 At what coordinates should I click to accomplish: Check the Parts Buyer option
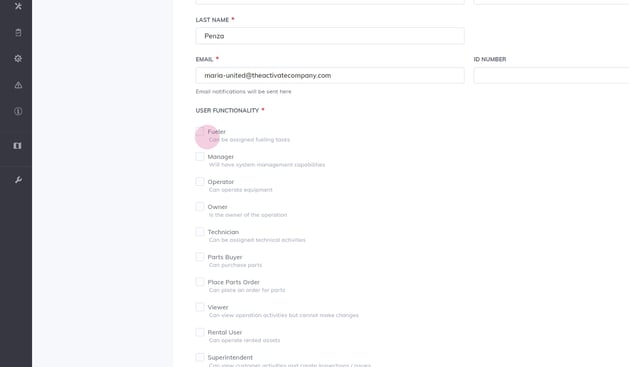click(x=200, y=257)
